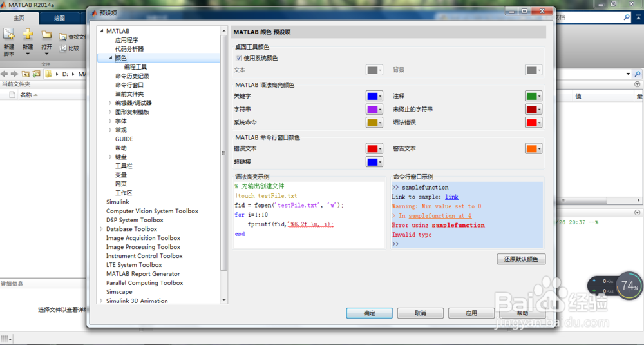Click the 名称 column header in Current Folder
The width and height of the screenshot is (644, 345).
click(26, 95)
